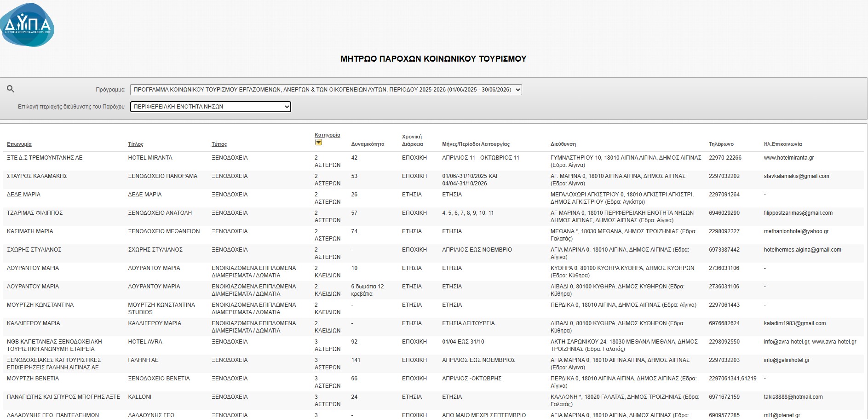
Task: Click ml1@otenet.gr email text
Action: (x=782, y=415)
